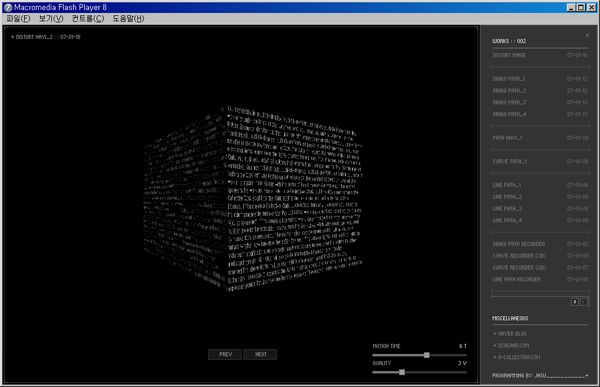Click the WORKS :: 002 heading
Screen dimensions: 600x387
[509, 41]
